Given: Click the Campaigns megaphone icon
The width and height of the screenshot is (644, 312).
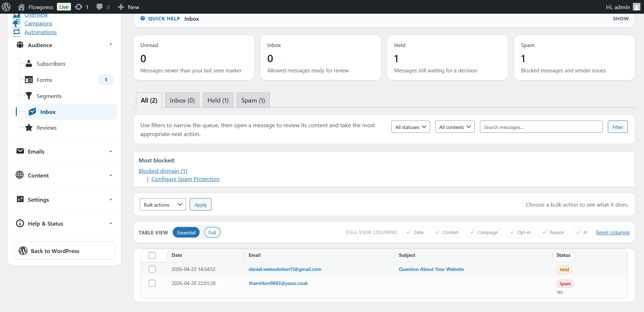Looking at the screenshot, I should point(17,23).
